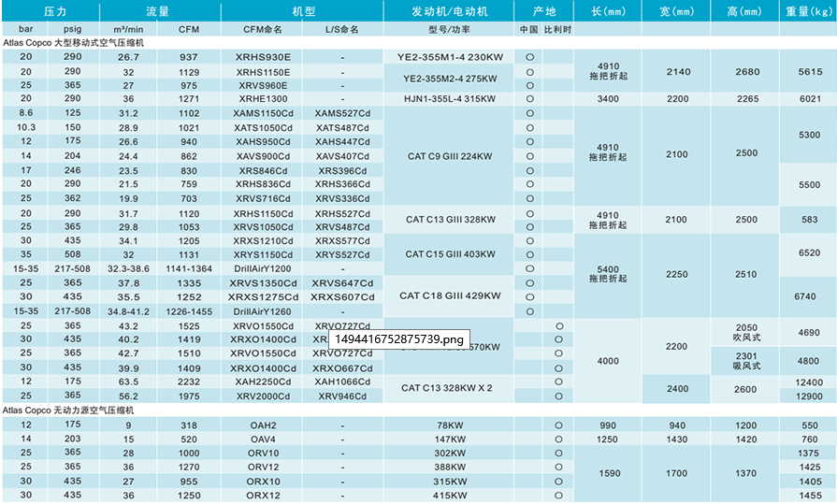Select the weight value 6021
This screenshot has height=504, width=837.
(x=810, y=99)
